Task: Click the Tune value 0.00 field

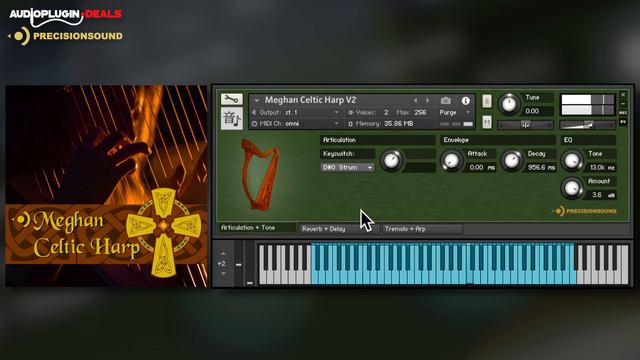Action: [x=538, y=111]
